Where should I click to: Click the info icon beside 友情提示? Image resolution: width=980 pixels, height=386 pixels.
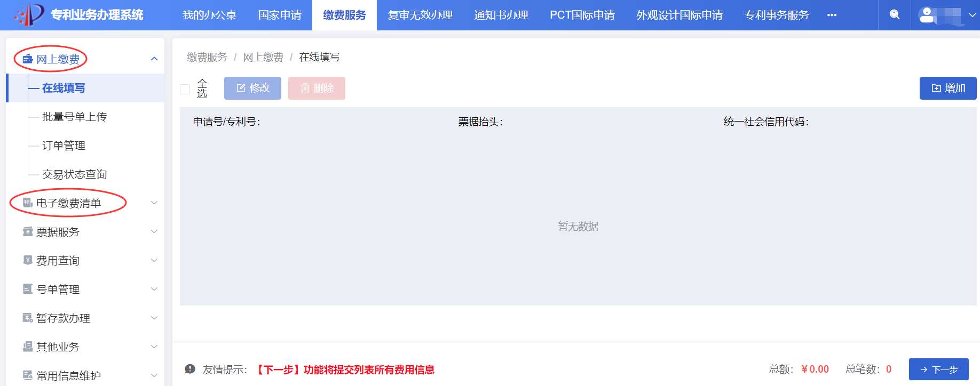tap(190, 369)
